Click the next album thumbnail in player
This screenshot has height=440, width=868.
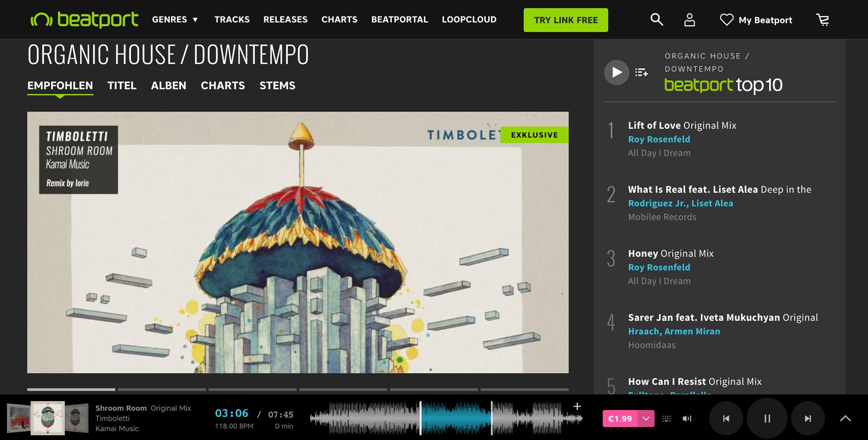pyautogui.click(x=77, y=418)
